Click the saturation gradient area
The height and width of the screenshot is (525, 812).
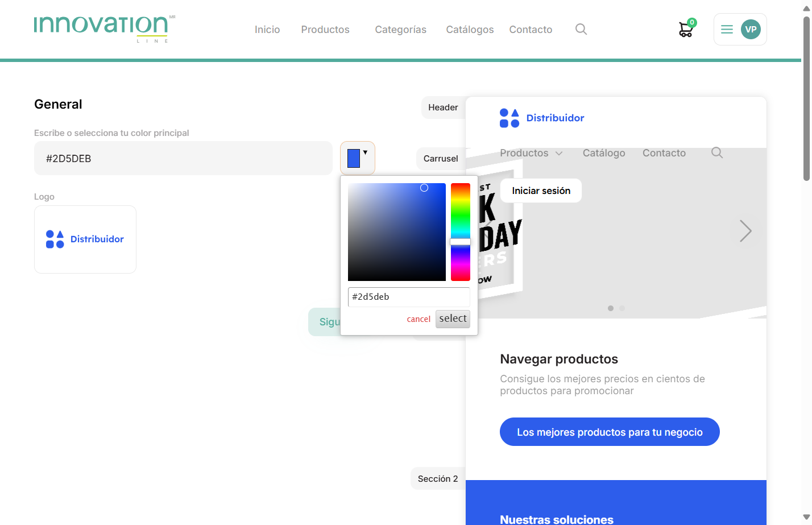click(x=397, y=232)
